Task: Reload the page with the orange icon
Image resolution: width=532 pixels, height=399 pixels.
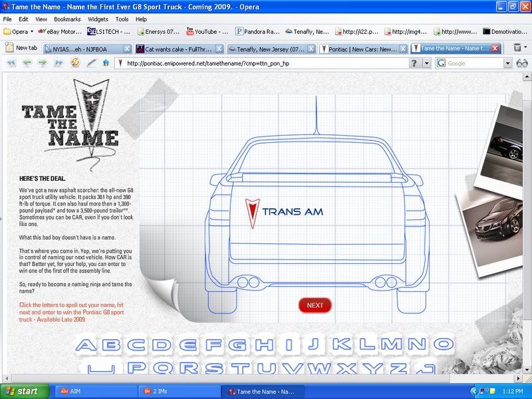Action: (75, 63)
